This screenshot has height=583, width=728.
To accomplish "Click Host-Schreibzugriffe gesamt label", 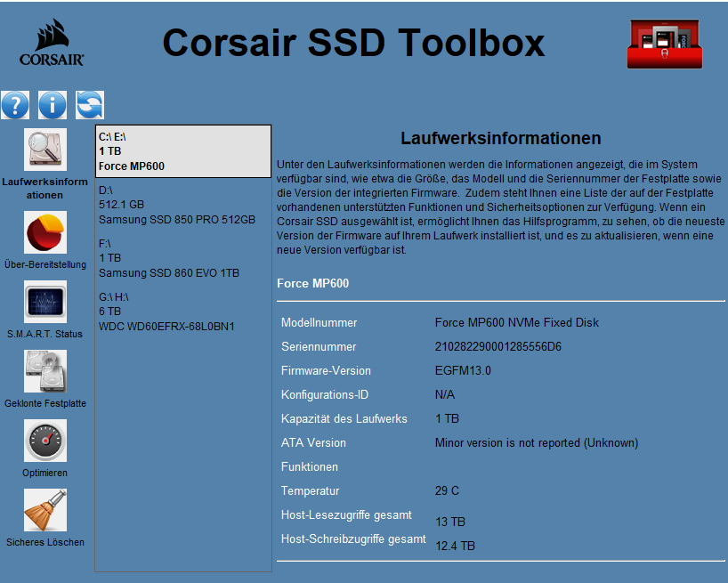I will pyautogui.click(x=353, y=538).
